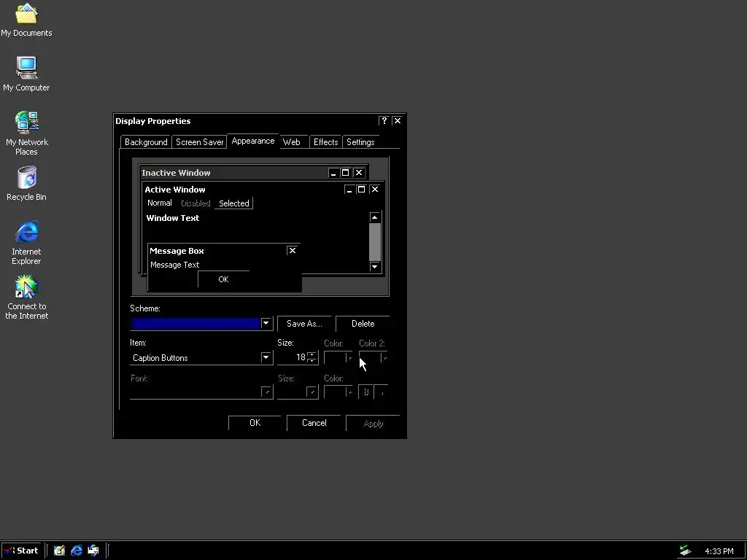Switch to the Screen Saver tab
747x560 pixels.
(x=200, y=142)
